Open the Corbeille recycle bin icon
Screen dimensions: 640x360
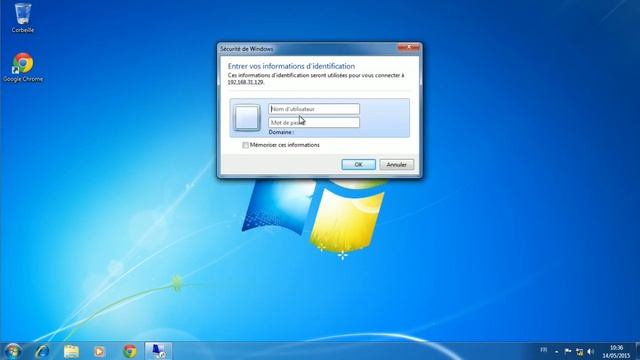click(22, 18)
